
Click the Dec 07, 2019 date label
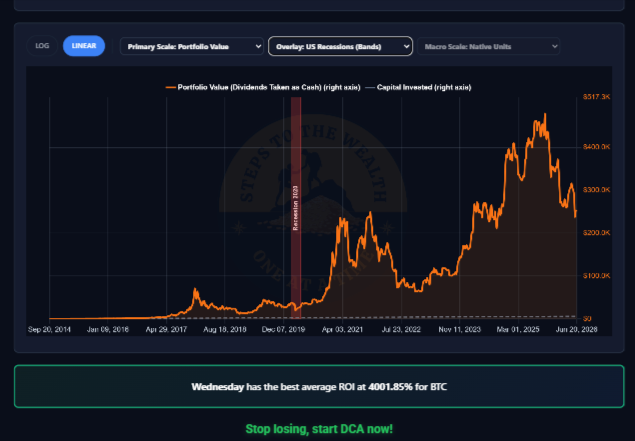click(283, 330)
